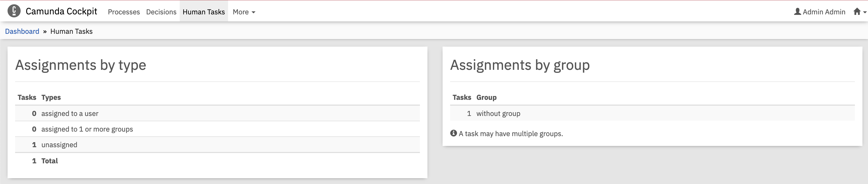The height and width of the screenshot is (184, 868).
Task: Go to the Processes tab
Action: (x=124, y=12)
